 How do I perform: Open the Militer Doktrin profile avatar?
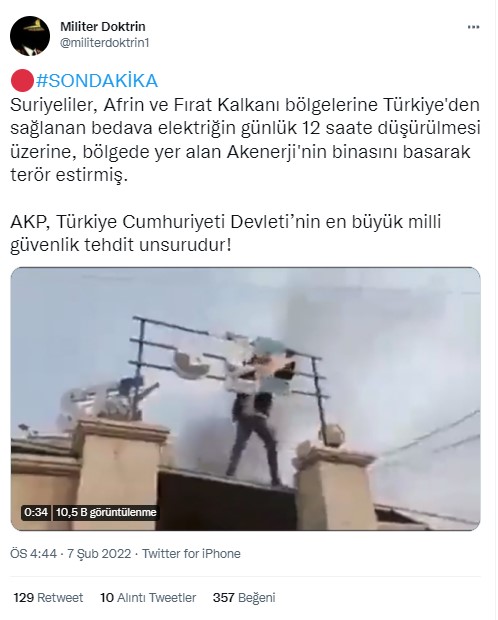click(30, 36)
